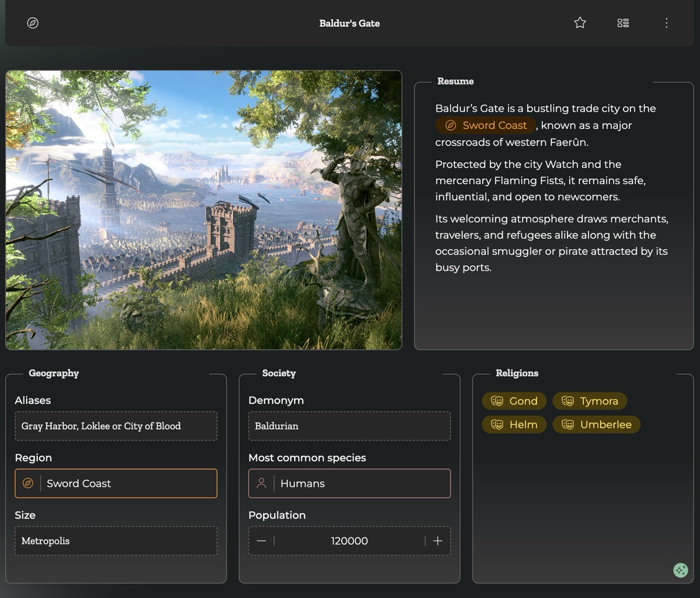Click the person icon in species field
The image size is (700, 598).
pyautogui.click(x=261, y=483)
